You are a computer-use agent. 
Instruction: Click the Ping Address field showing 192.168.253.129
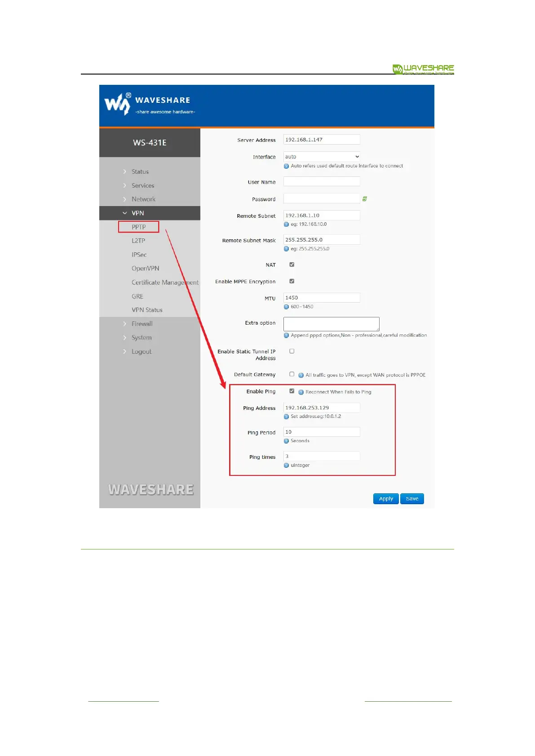pos(322,408)
